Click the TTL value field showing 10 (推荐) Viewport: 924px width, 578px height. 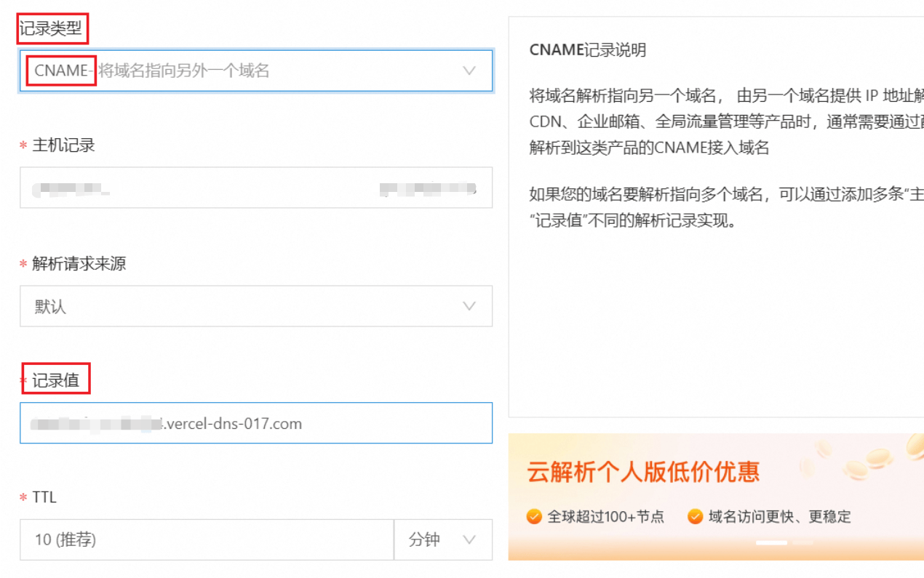[x=206, y=539]
